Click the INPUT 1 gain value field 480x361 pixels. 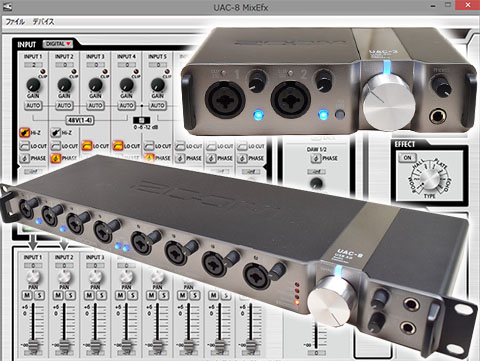(x=33, y=65)
